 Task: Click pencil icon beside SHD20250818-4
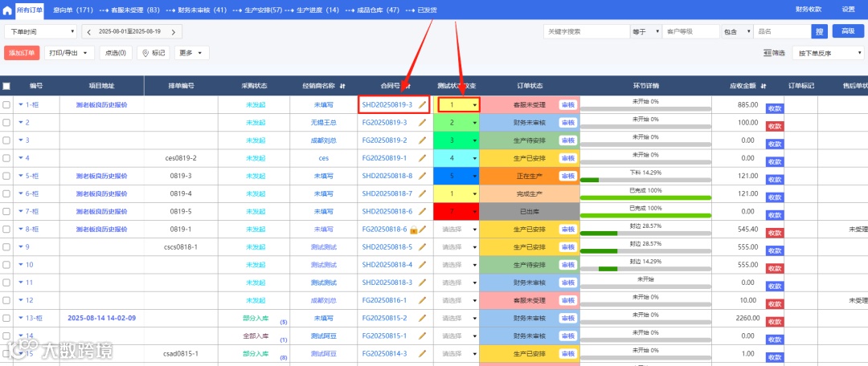(423, 265)
